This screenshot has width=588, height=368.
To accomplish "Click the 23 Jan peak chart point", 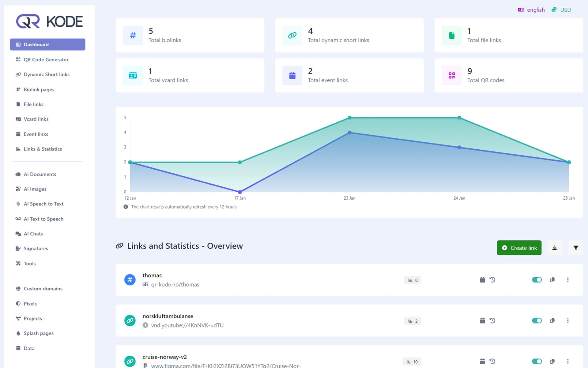I will 349,118.
